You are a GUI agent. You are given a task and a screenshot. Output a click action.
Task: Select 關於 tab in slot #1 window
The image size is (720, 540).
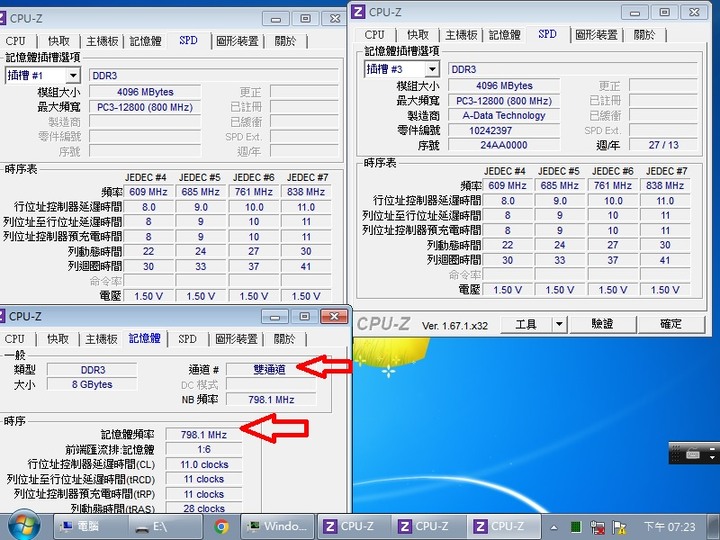(x=285, y=41)
